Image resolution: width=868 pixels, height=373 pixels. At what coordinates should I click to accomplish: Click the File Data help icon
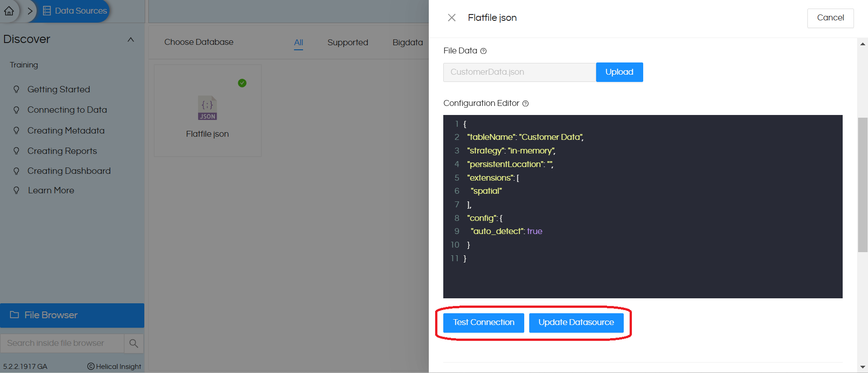483,51
